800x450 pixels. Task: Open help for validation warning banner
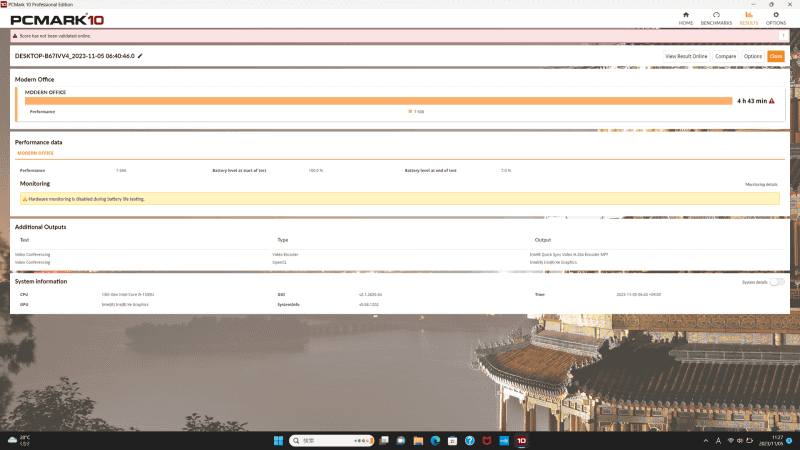pos(783,36)
